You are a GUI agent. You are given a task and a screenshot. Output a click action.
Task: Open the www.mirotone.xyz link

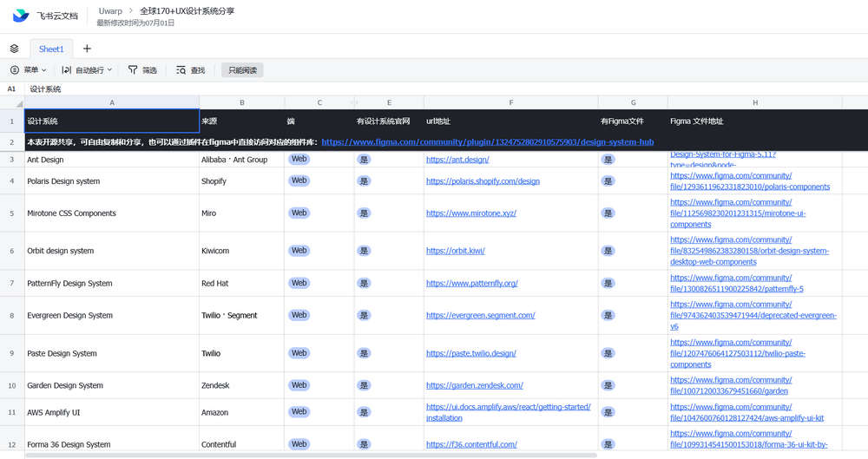471,213
